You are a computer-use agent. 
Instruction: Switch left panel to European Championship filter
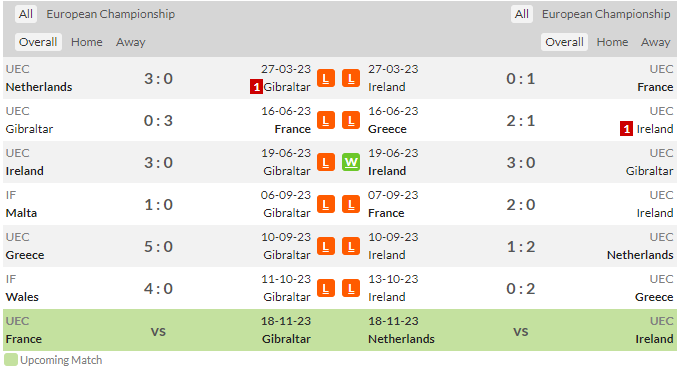pos(111,14)
